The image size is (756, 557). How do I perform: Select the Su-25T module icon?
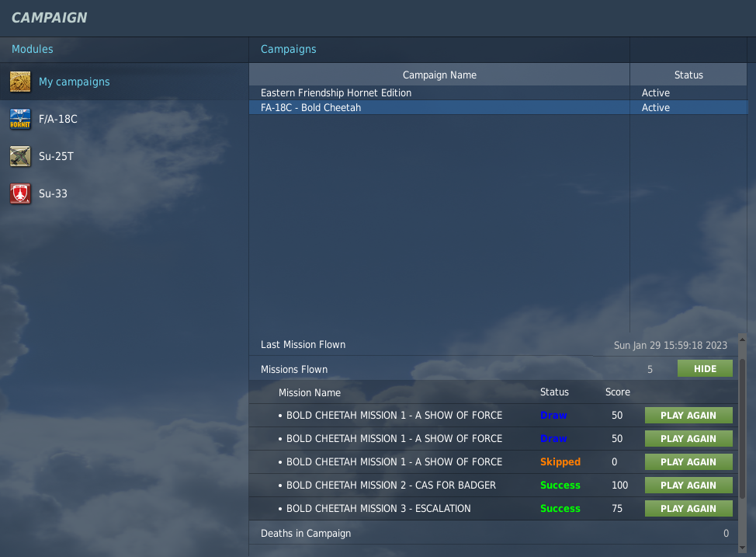(20, 156)
